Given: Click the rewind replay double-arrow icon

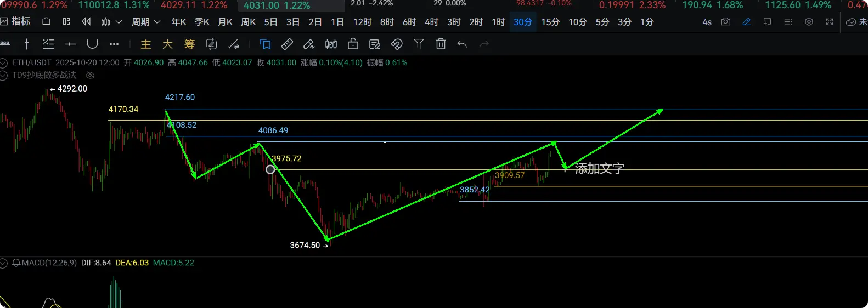Looking at the screenshot, I should [x=86, y=22].
